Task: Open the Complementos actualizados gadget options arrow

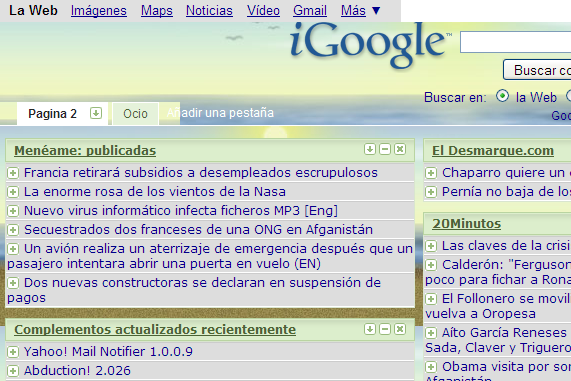Action: coord(370,329)
